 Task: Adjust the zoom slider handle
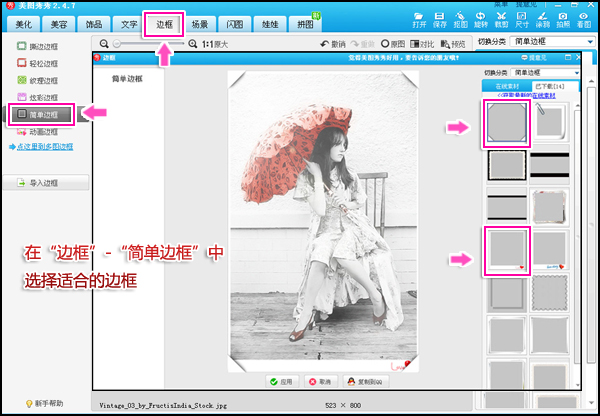pos(117,44)
